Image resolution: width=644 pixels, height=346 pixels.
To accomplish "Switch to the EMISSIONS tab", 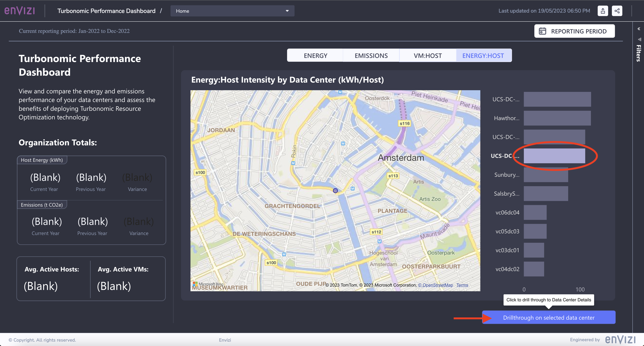I will [x=371, y=55].
